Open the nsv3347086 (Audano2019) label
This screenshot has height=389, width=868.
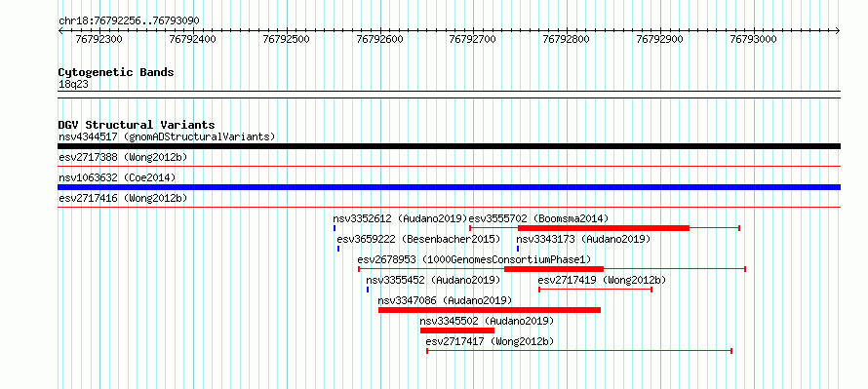point(445,300)
